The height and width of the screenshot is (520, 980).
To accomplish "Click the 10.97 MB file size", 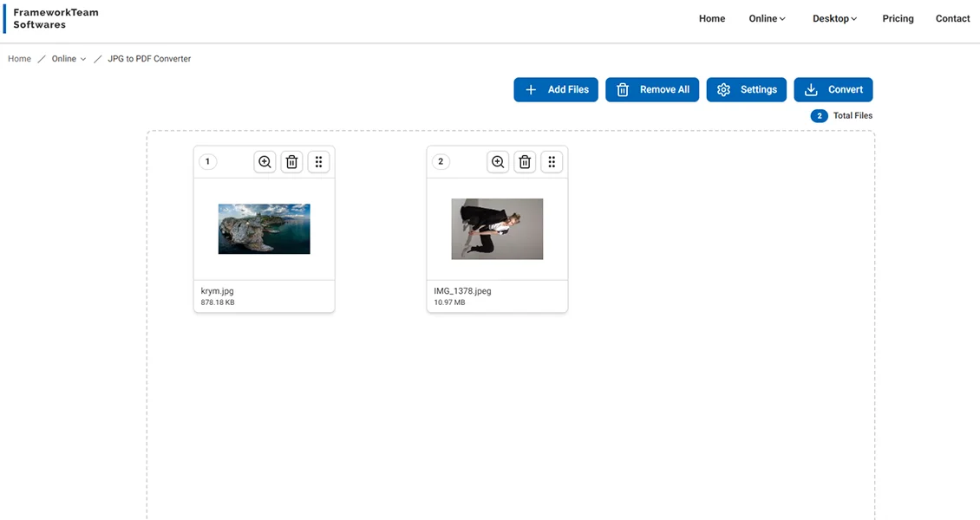I will [x=449, y=302].
